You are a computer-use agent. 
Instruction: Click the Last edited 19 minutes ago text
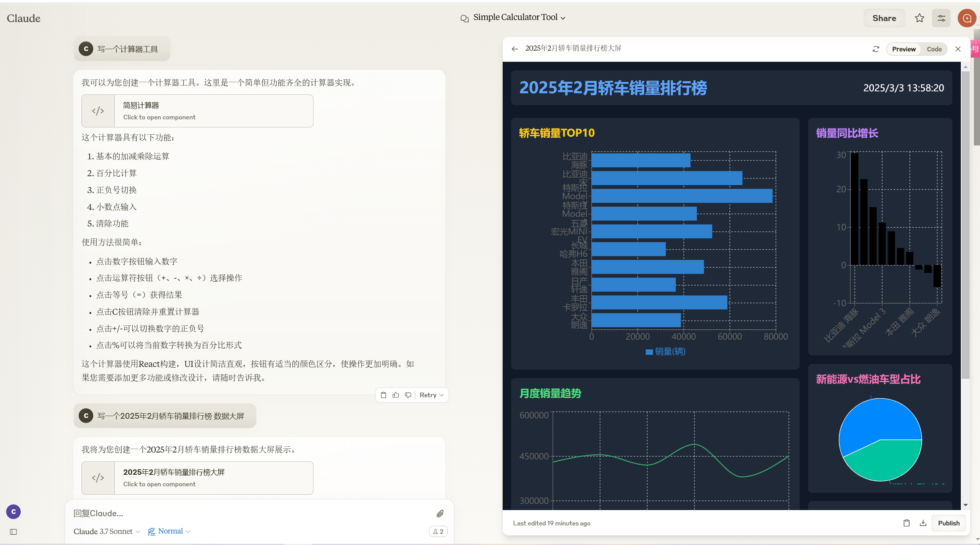coord(552,523)
